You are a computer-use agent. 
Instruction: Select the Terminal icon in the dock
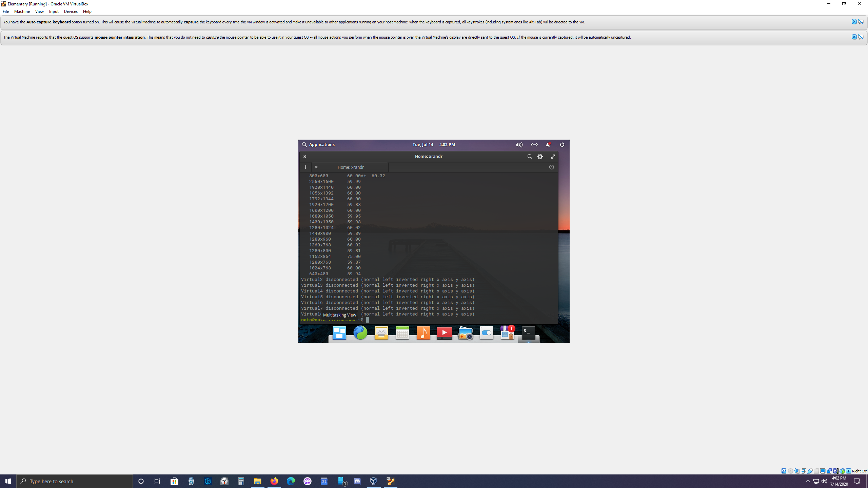point(528,333)
